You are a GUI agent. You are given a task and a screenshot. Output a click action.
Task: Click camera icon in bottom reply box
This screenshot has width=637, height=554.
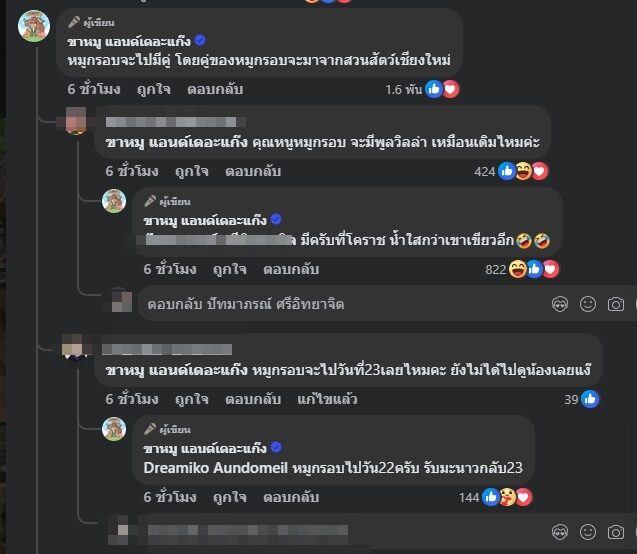(615, 532)
